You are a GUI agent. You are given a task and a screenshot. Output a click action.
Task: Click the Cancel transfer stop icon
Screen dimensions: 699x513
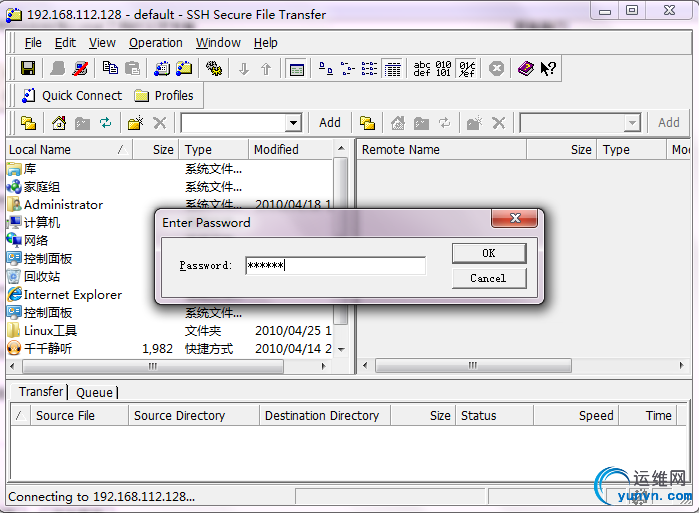point(496,69)
